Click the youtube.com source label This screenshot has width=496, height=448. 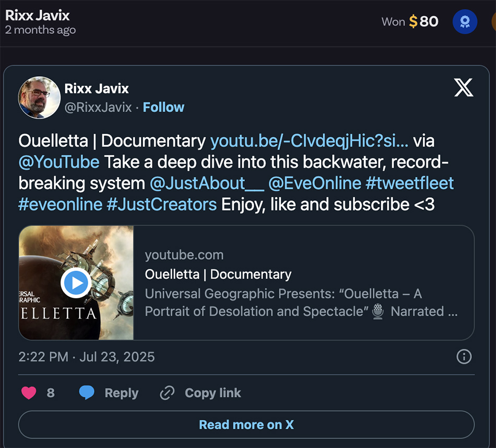point(184,255)
